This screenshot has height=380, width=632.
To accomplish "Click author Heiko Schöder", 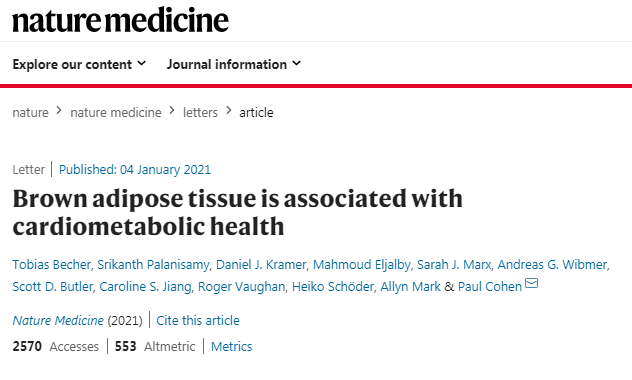I will 333,287.
